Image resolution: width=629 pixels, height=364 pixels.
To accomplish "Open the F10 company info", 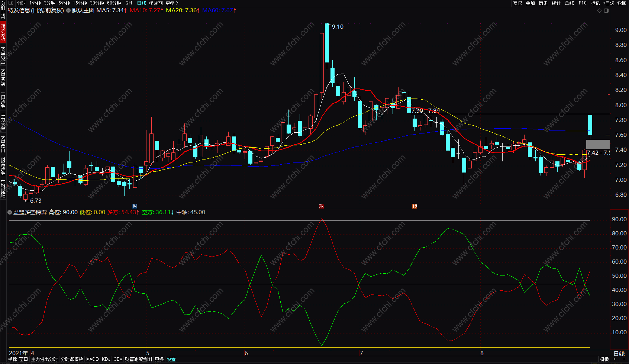I will (583, 3).
